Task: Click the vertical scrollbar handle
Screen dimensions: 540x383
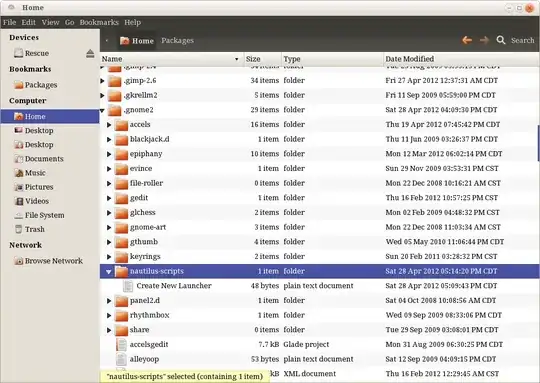Action: click(538, 143)
